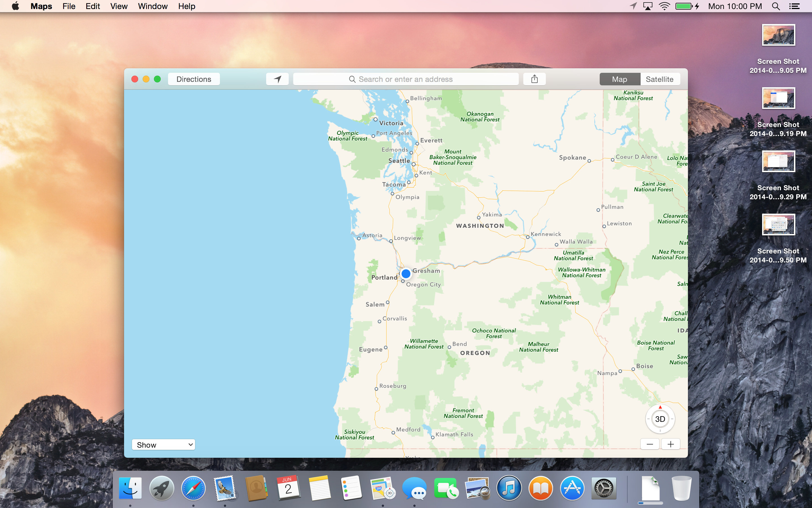Click the Eugene label on the map

pyautogui.click(x=370, y=349)
